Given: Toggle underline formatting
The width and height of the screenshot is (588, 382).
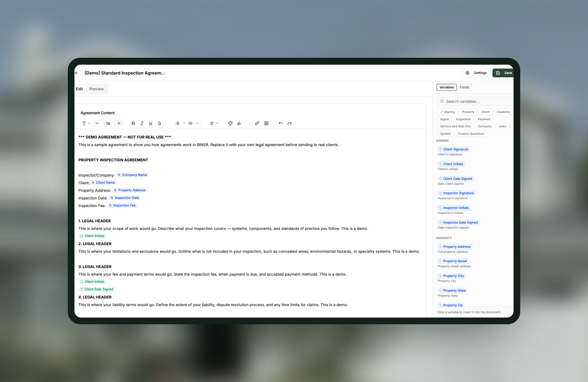Looking at the screenshot, I should point(150,123).
